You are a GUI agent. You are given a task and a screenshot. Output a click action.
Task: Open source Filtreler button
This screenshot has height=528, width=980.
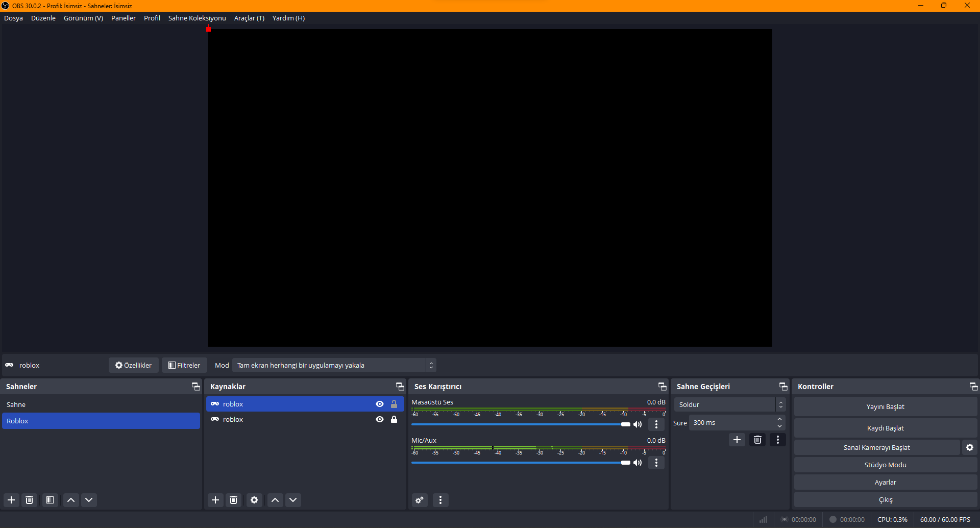[184, 365]
